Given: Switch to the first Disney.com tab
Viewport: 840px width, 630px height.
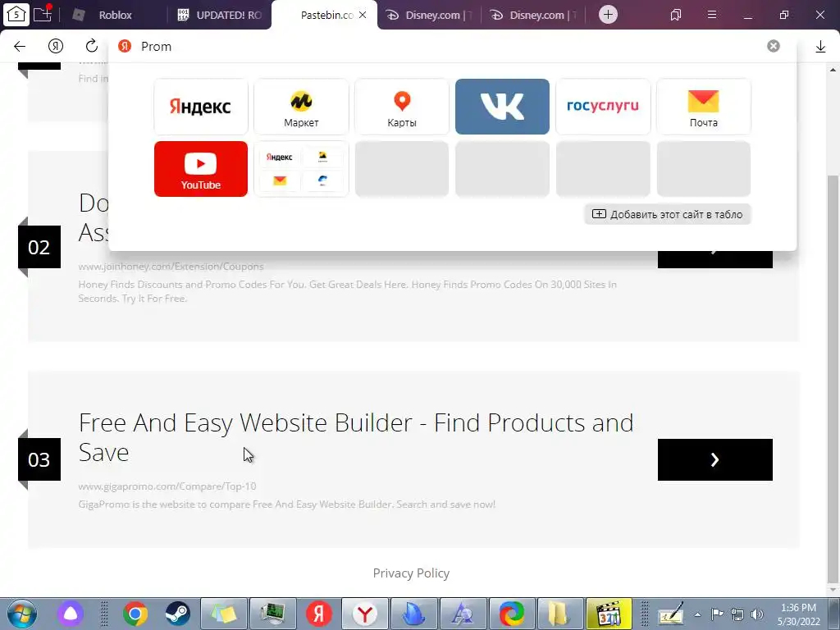Looking at the screenshot, I should point(429,15).
